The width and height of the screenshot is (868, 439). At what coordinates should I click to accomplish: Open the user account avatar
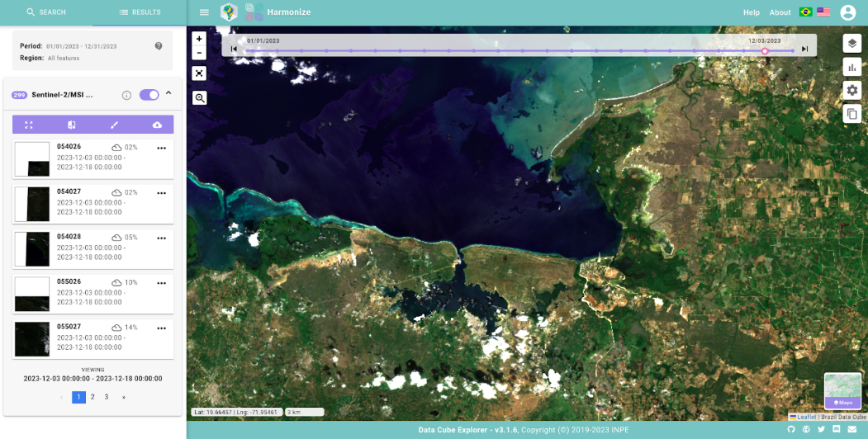[847, 12]
